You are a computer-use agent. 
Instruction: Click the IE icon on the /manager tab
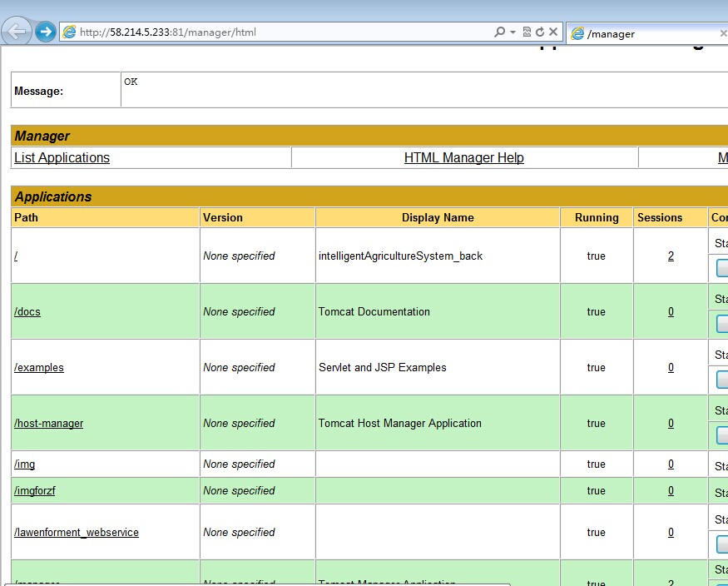[x=577, y=33]
